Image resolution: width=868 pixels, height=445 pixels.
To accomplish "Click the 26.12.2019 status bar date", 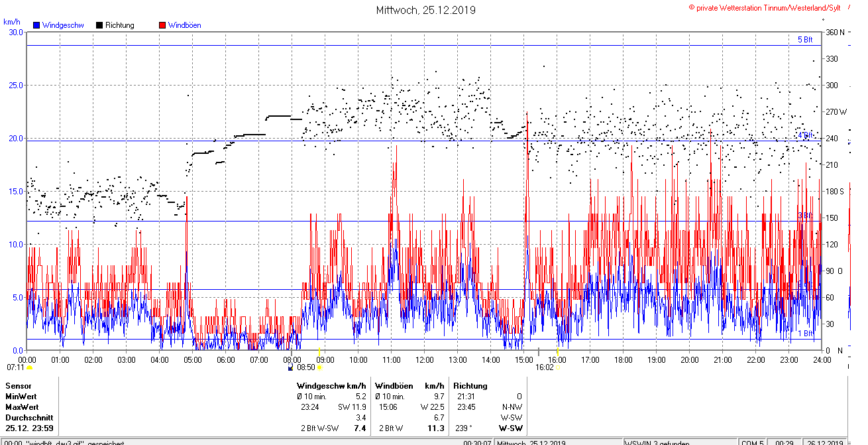I will 825,442.
